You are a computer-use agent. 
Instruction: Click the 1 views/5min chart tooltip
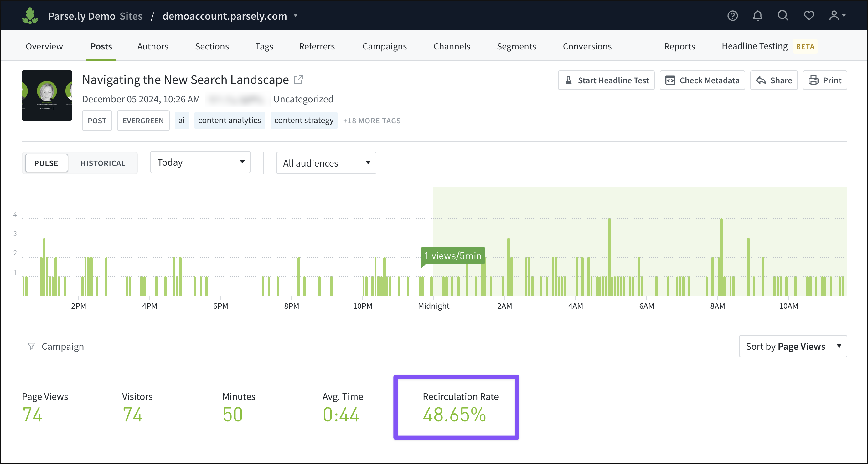point(452,256)
